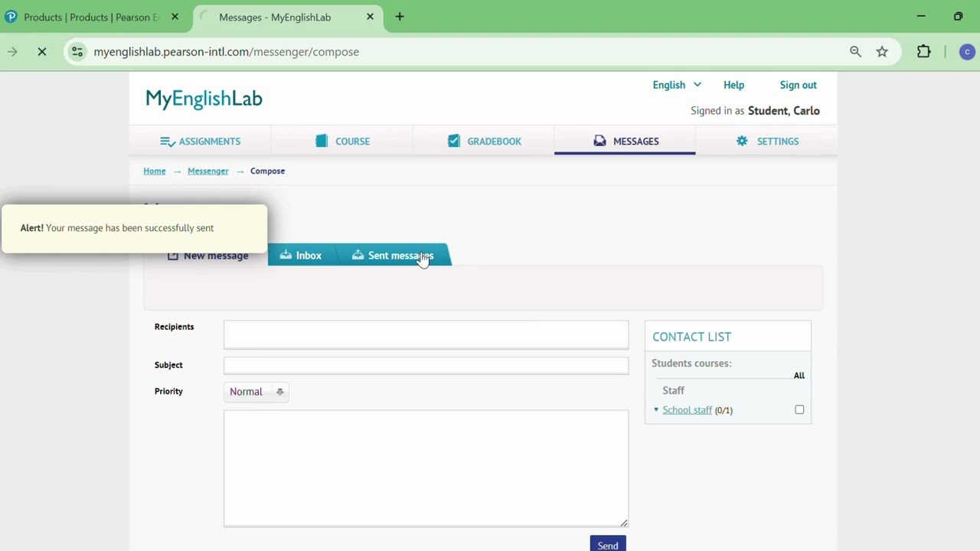Open the Gradebook tab
Screen dimensions: 980x551
click(x=484, y=142)
